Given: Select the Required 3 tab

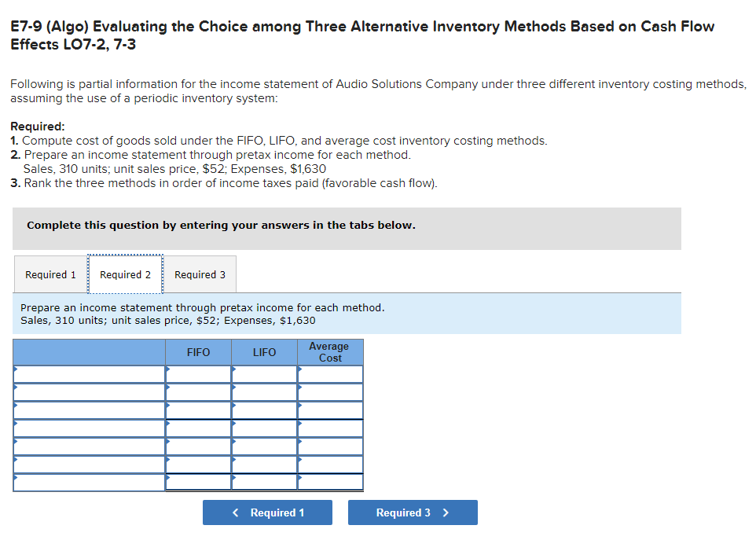Looking at the screenshot, I should (198, 274).
